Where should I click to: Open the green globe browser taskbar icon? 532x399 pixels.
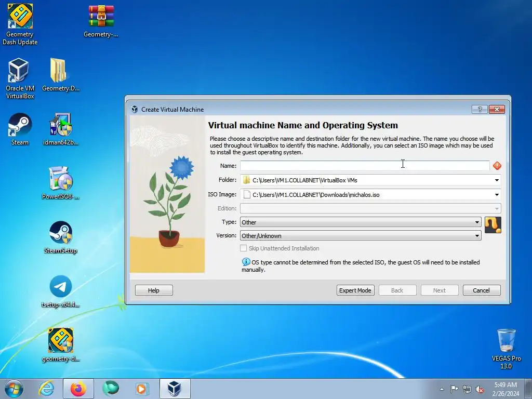pyautogui.click(x=111, y=388)
